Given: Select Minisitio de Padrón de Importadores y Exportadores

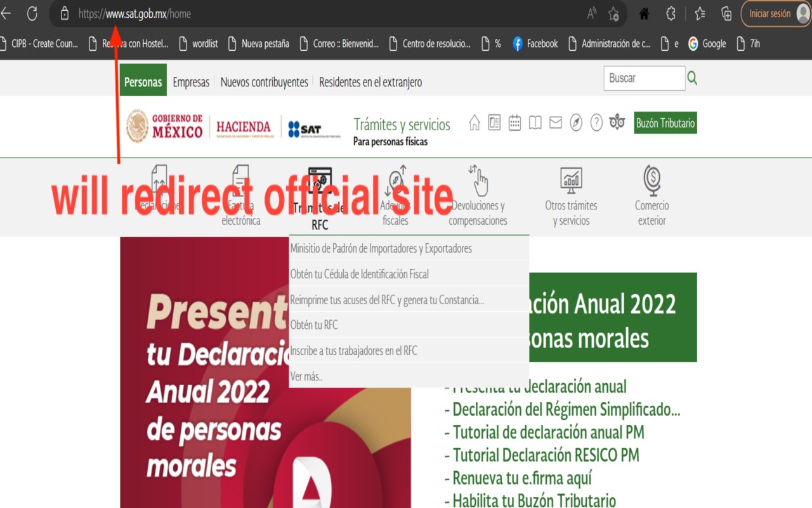Looking at the screenshot, I should tap(409, 248).
